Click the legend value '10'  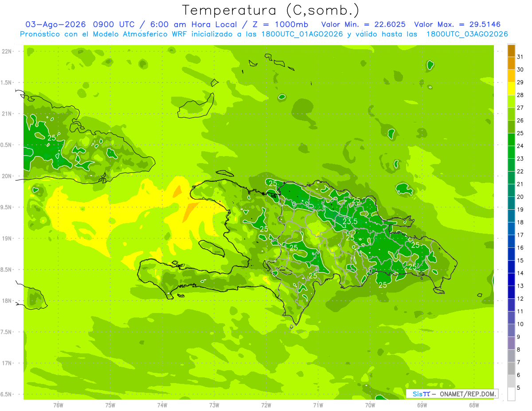(520, 324)
